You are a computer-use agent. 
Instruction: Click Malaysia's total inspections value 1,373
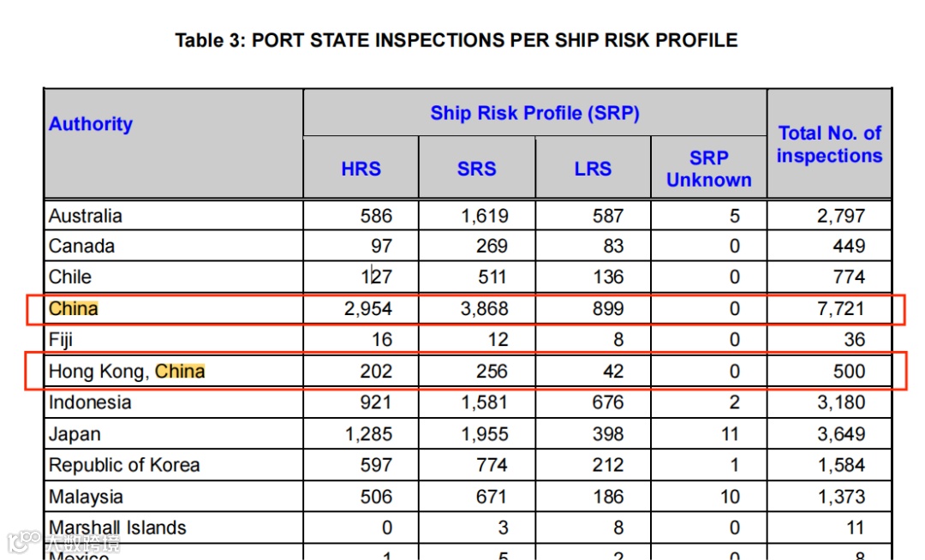tap(840, 497)
